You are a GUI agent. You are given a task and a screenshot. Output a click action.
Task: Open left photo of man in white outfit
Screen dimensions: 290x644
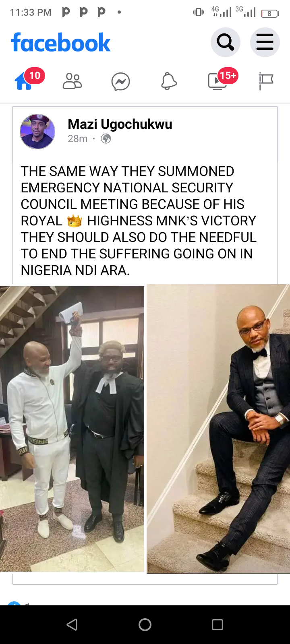pyautogui.click(x=72, y=429)
